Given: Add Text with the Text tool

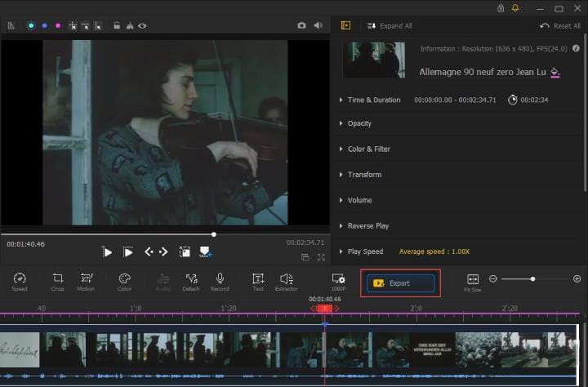Looking at the screenshot, I should tap(258, 278).
